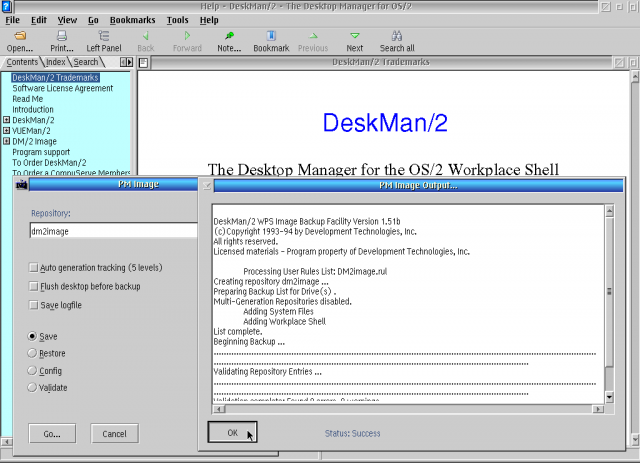Click the blue DeskMan/2 heading
Viewport: 640px width, 464px height.
coord(385,122)
